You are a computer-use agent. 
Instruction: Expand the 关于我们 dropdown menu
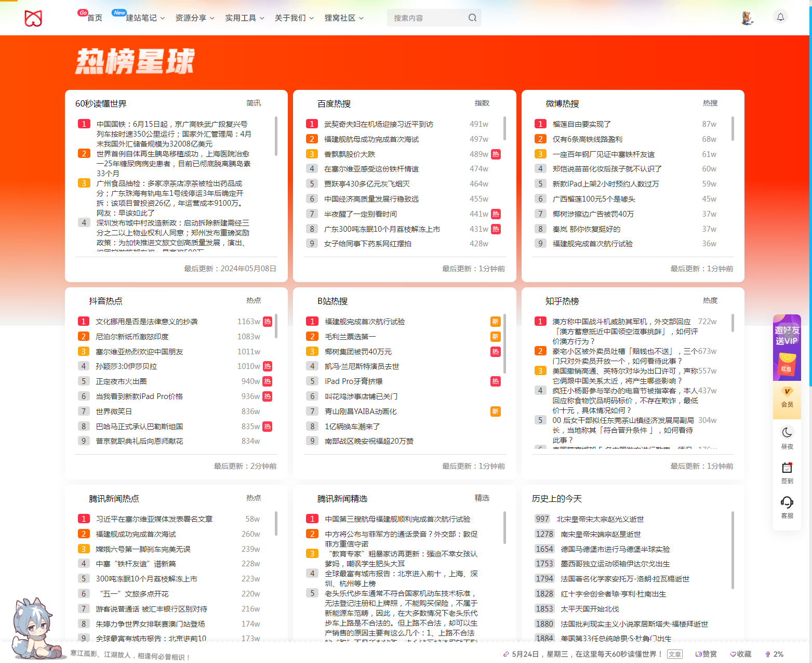(294, 18)
